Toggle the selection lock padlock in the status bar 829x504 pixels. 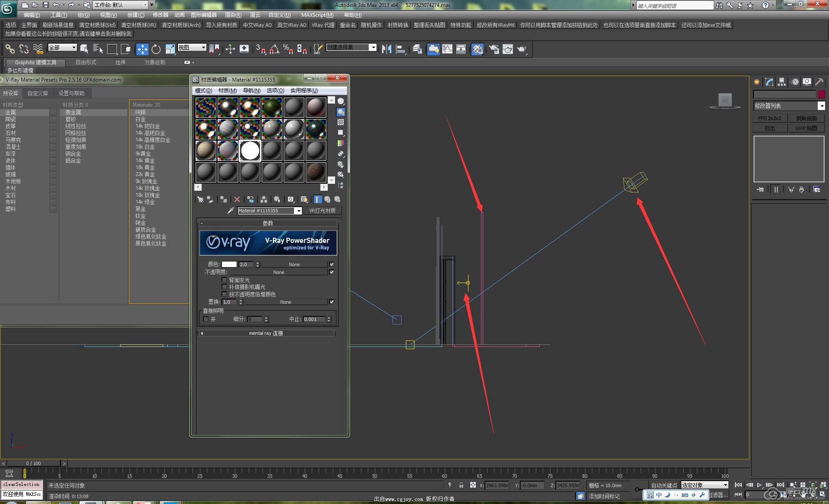(x=461, y=485)
